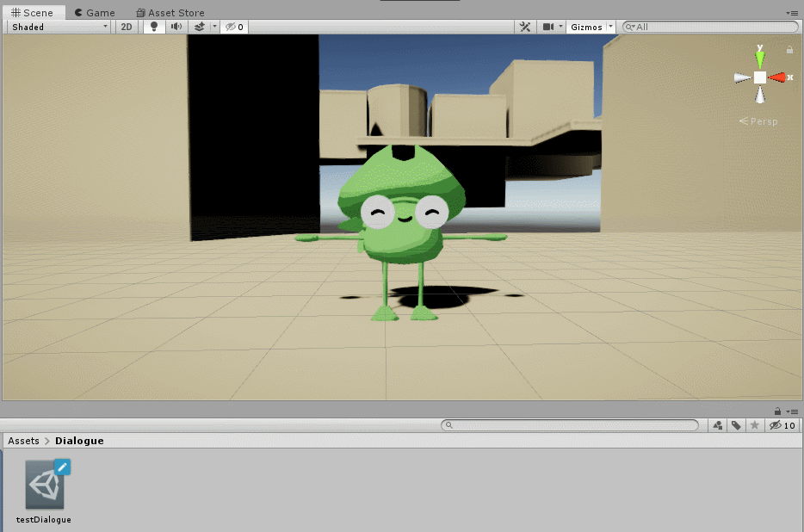Select the testDialogue asset thumbnail
The height and width of the screenshot is (532, 804).
(x=45, y=484)
